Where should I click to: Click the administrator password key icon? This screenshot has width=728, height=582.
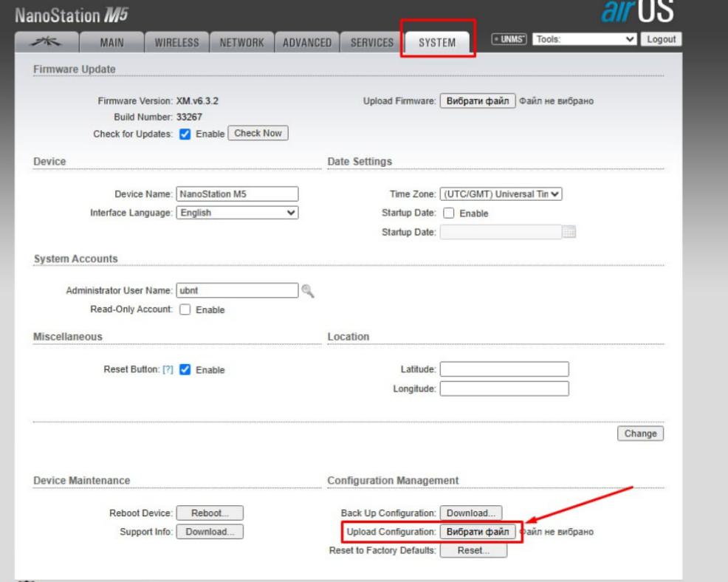tap(307, 291)
